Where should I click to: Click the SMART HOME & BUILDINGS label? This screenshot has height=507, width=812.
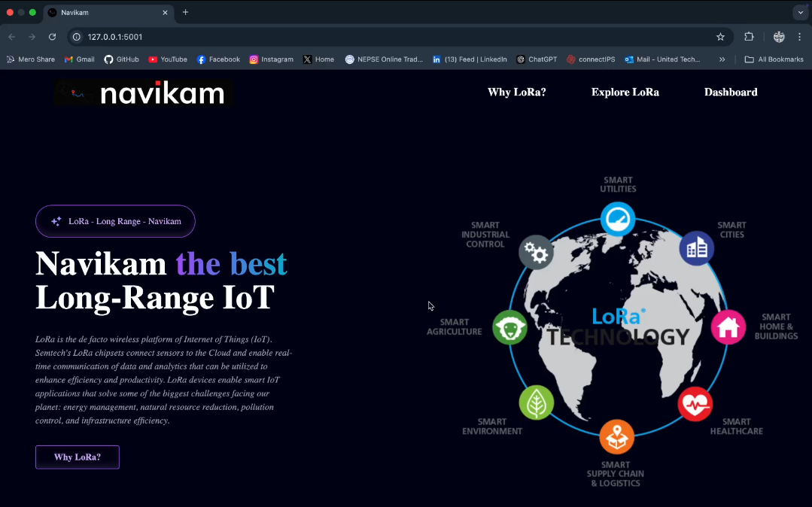pos(776,326)
